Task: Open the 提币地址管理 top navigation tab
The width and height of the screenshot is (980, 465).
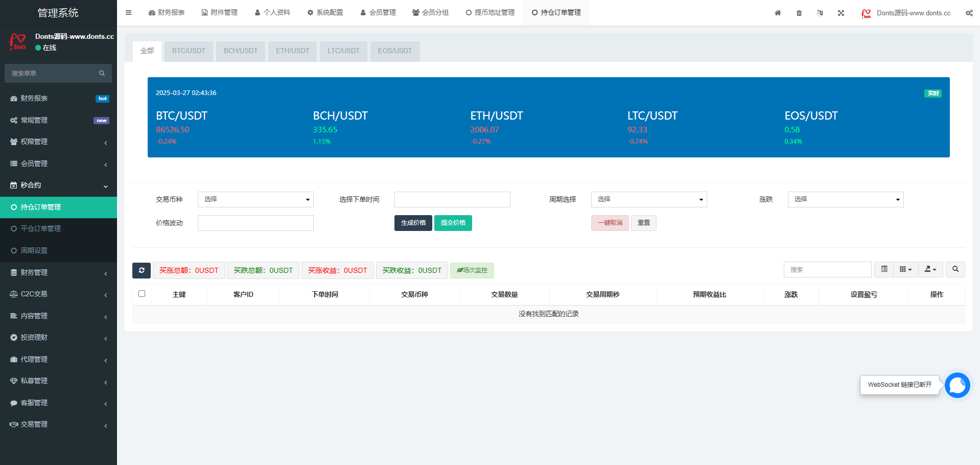Action: point(490,13)
